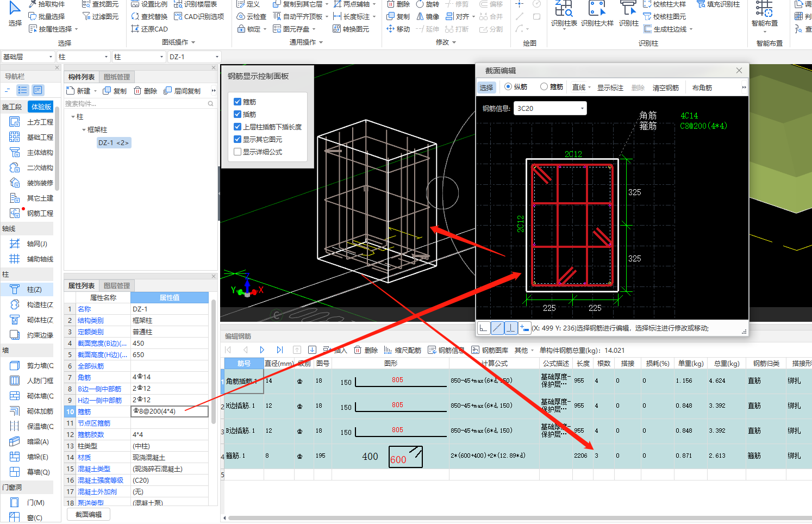Toggle 上层柱插筋下插长度 checkbox
The height and width of the screenshot is (524, 812).
click(x=238, y=127)
